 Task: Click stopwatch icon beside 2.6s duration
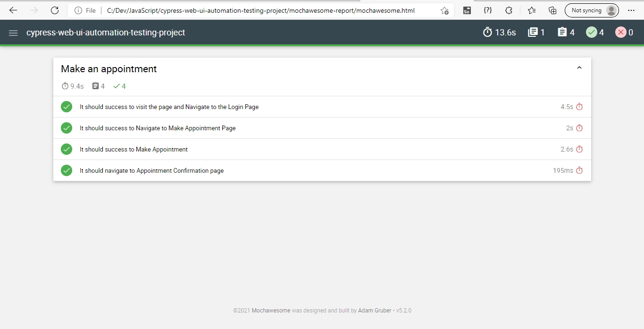coord(579,149)
